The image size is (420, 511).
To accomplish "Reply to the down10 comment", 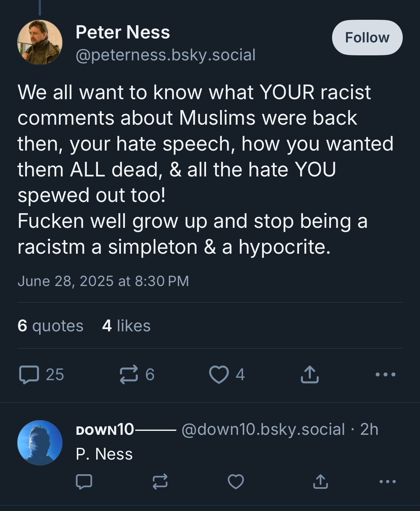I will 84,482.
